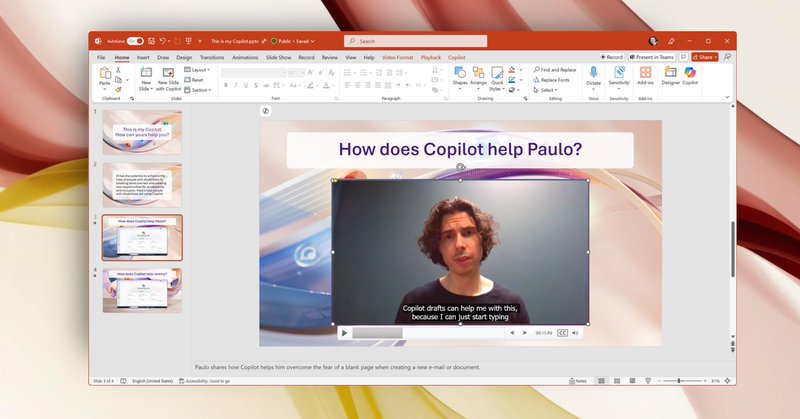800x419 pixels.
Task: Start Dictate with microphone icon
Action: (593, 77)
